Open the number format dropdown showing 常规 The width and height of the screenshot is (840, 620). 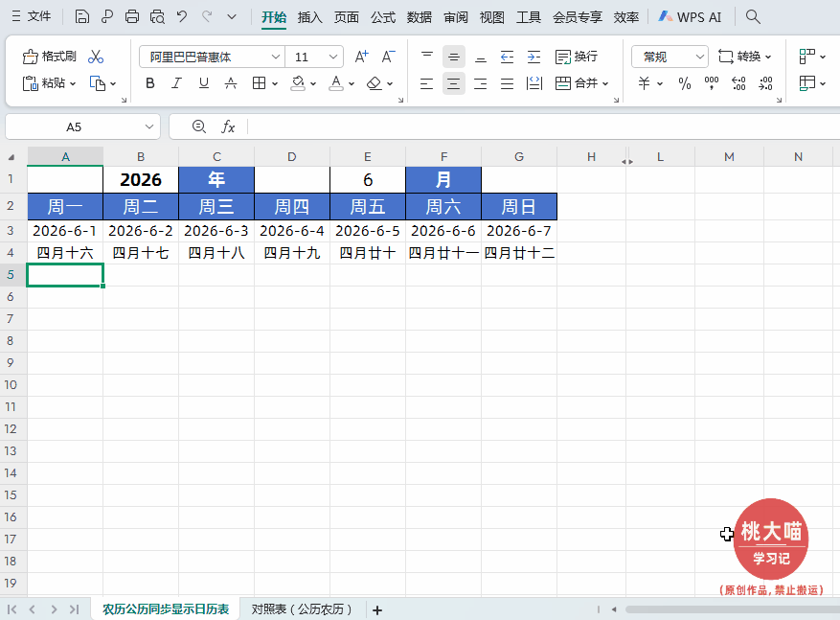669,57
